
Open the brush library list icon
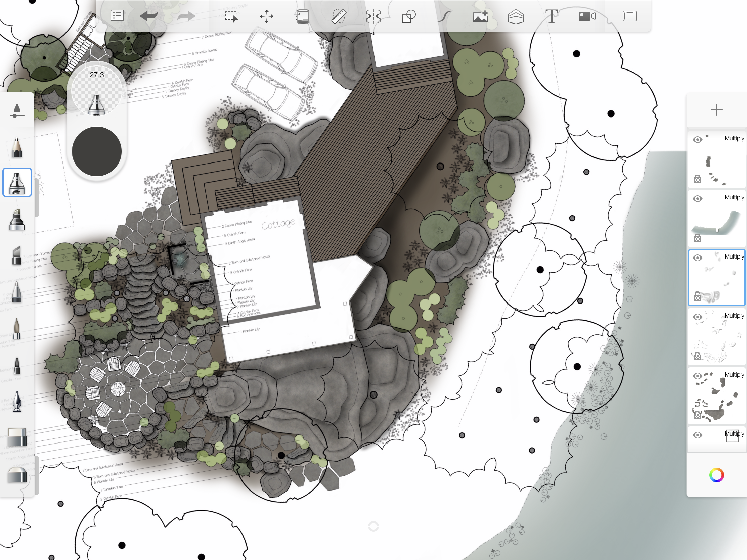[117, 16]
